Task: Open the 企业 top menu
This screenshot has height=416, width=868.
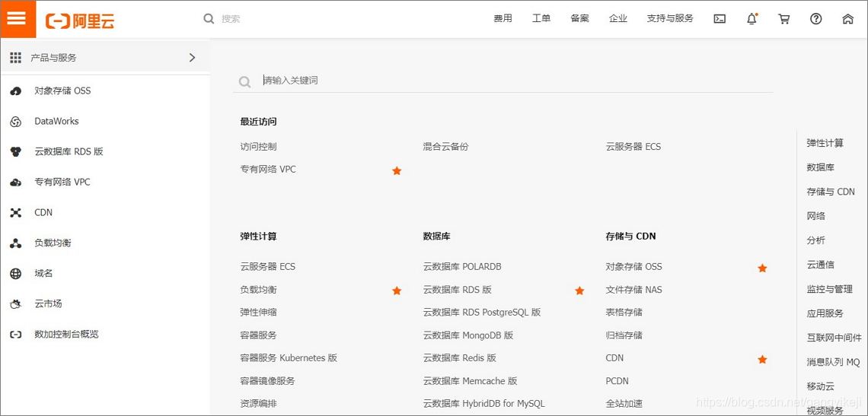Action: (617, 18)
